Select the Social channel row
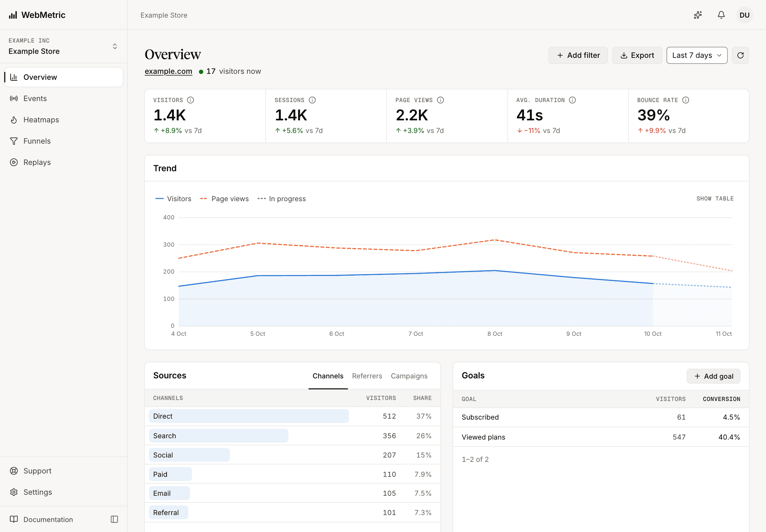 click(x=292, y=455)
